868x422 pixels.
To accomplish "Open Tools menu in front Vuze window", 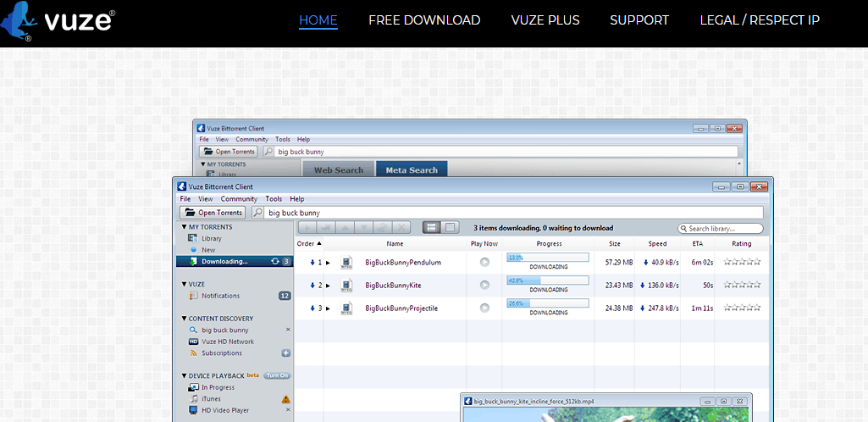I will tap(274, 199).
